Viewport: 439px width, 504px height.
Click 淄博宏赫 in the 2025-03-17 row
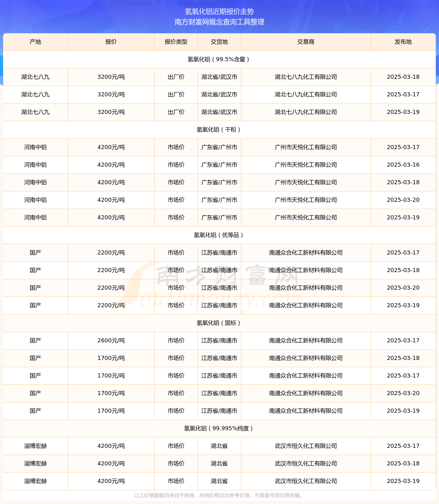coord(35,446)
